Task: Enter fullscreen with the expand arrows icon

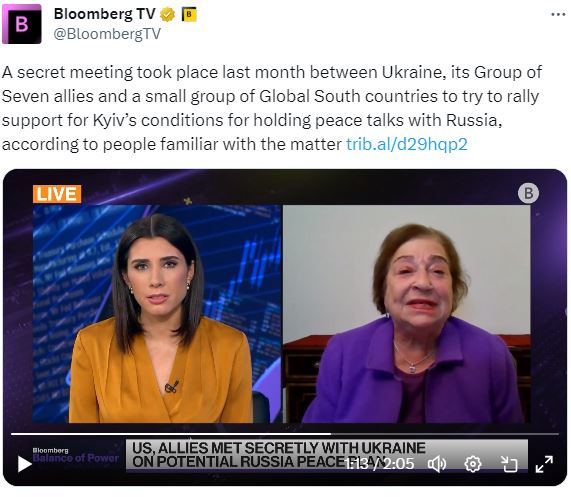Action: click(x=544, y=464)
